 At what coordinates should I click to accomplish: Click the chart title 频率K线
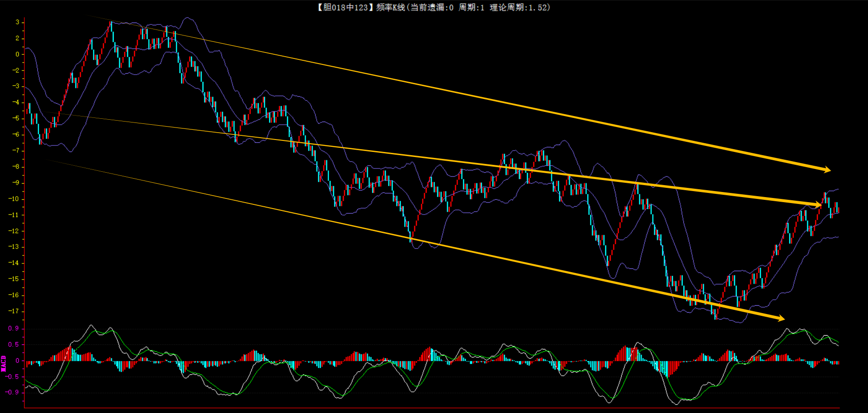point(390,7)
